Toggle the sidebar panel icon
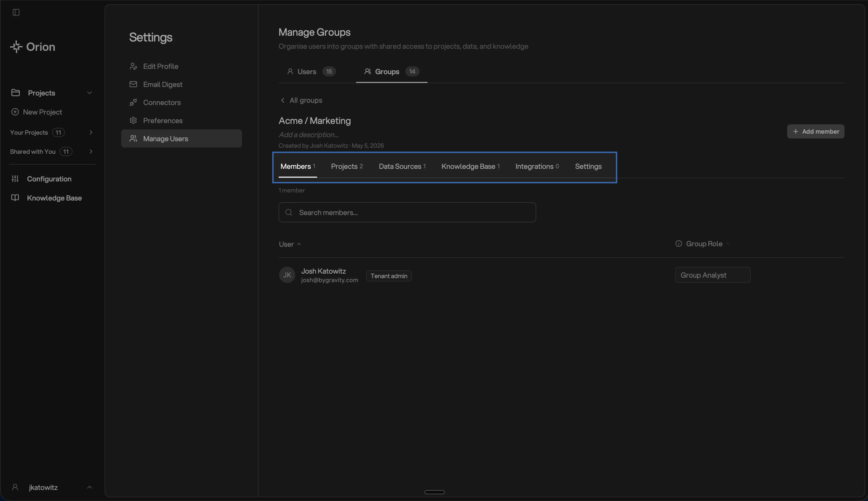 (16, 12)
